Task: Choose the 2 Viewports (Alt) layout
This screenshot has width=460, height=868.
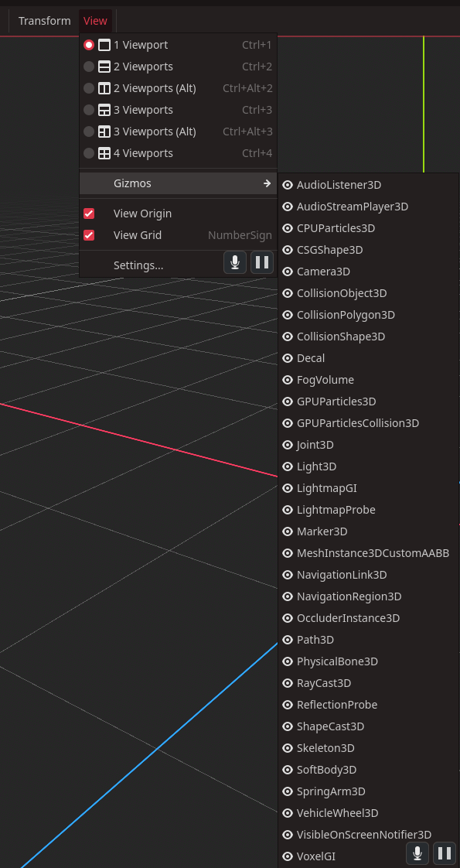Action: pyautogui.click(x=178, y=88)
